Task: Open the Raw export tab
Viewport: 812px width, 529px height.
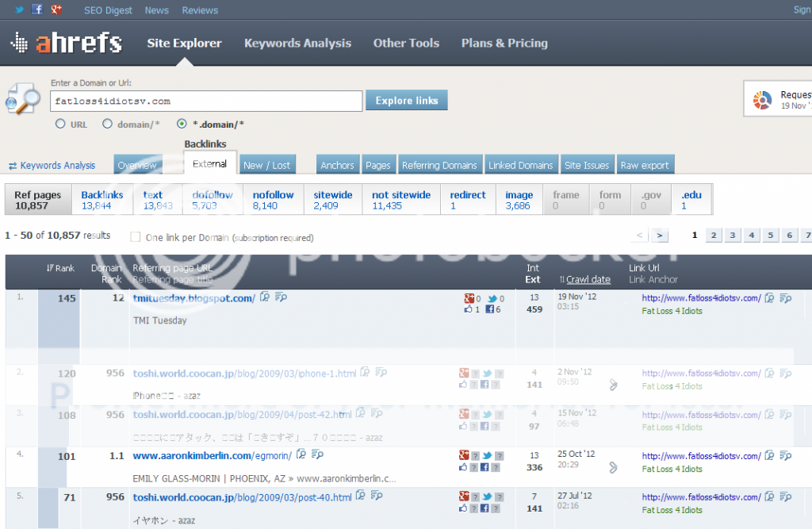Action: click(645, 165)
